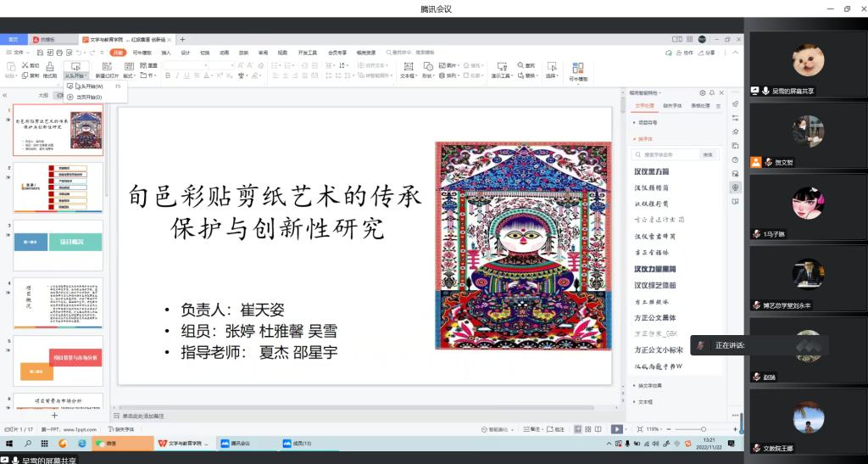Viewport: 868px width, 464px height.
Task: Toggle Strikethrough formatting
Action: [x=196, y=75]
